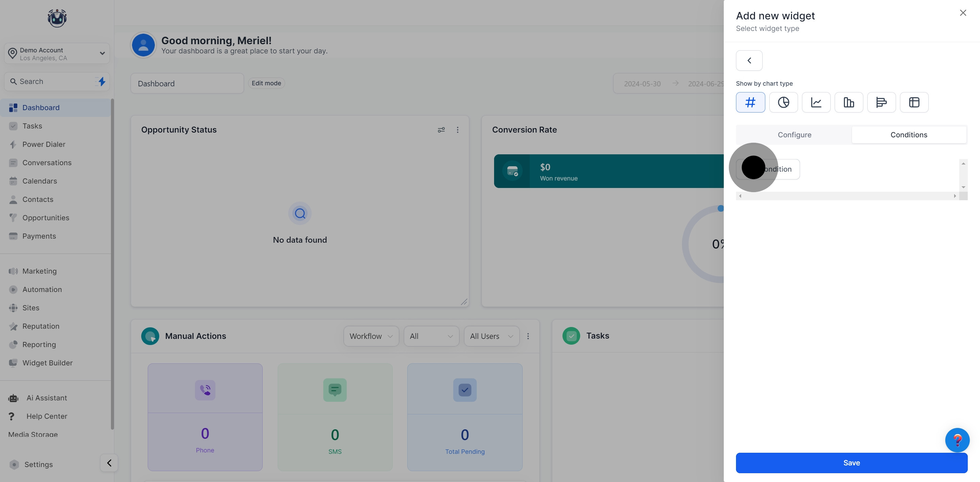Expand the Demo Account location selector
Image resolution: width=980 pixels, height=482 pixels.
click(x=57, y=54)
